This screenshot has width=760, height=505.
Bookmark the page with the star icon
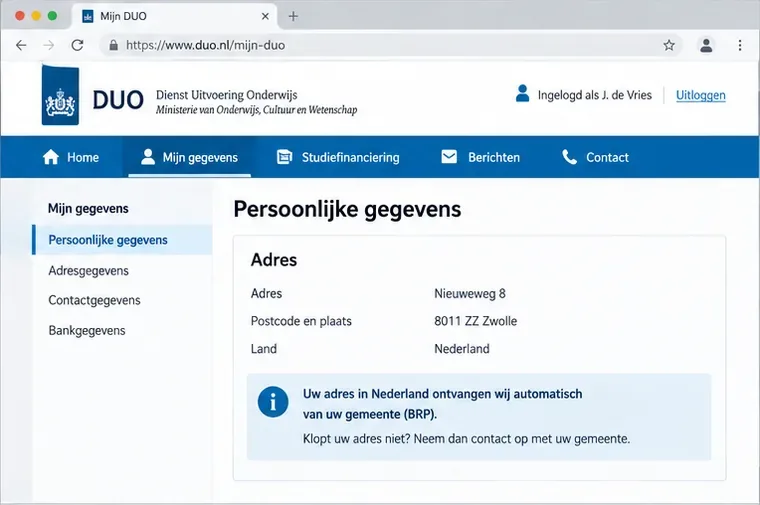pyautogui.click(x=669, y=46)
